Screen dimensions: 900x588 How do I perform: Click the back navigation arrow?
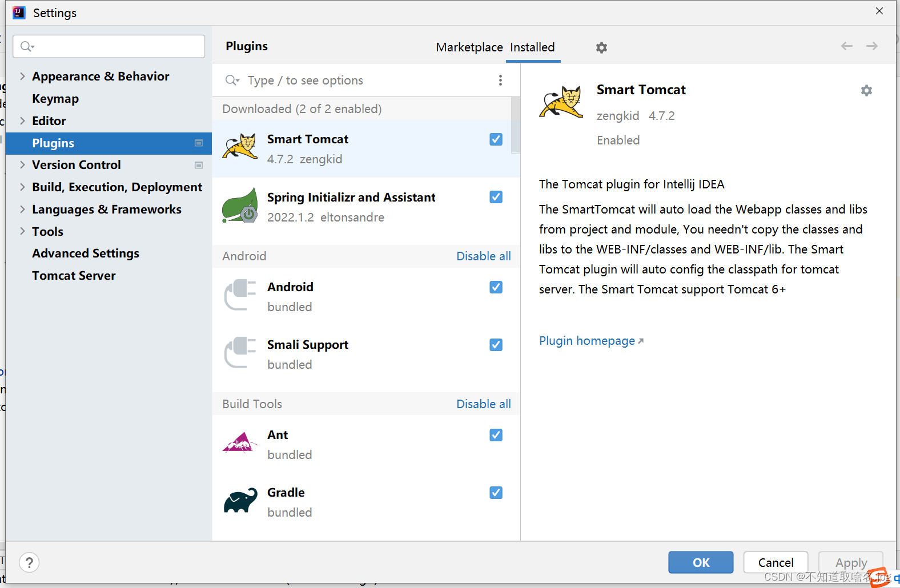(846, 46)
